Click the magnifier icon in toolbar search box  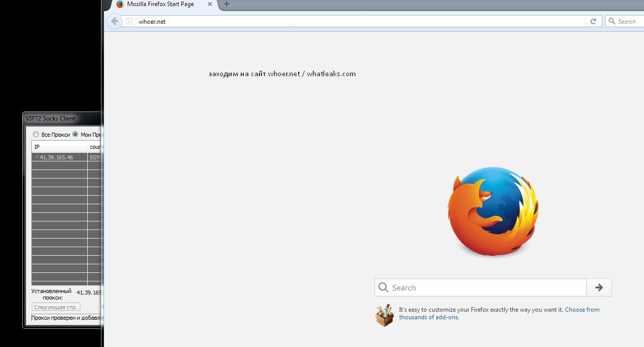click(x=612, y=21)
